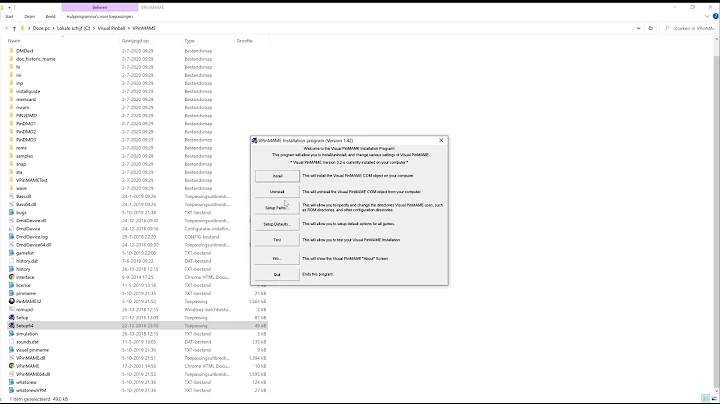Select the history.dat file name
The width and height of the screenshot is (720, 404).
27,261
